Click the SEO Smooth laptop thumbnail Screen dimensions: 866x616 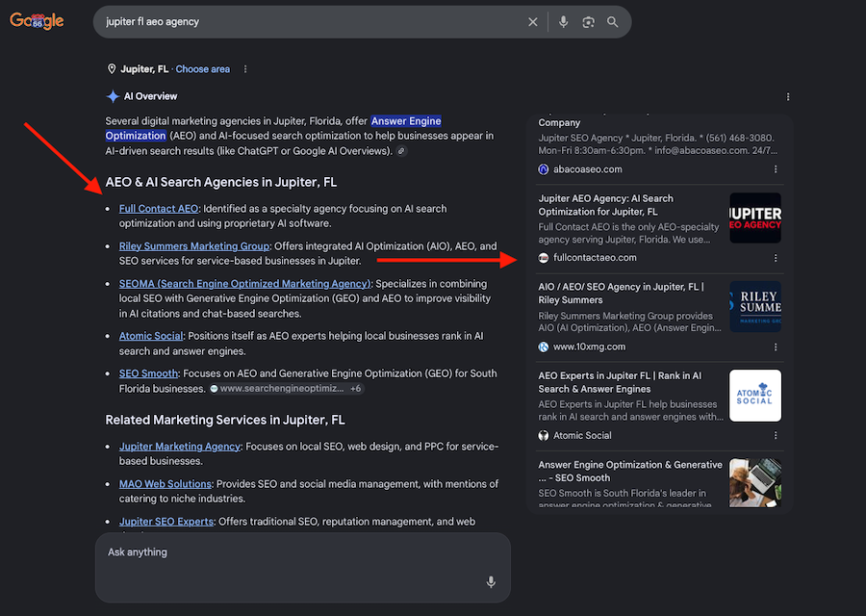755,483
